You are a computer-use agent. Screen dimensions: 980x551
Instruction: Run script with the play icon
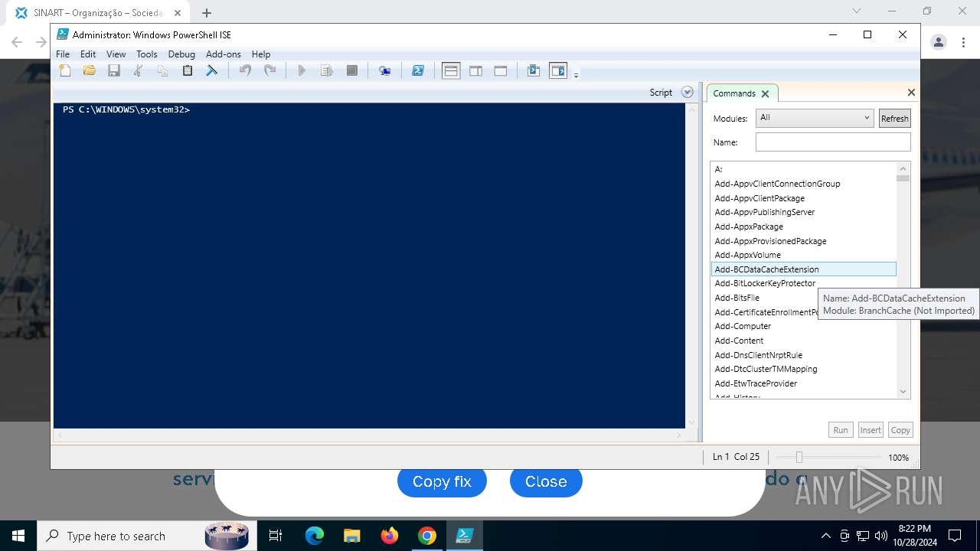coord(302,70)
